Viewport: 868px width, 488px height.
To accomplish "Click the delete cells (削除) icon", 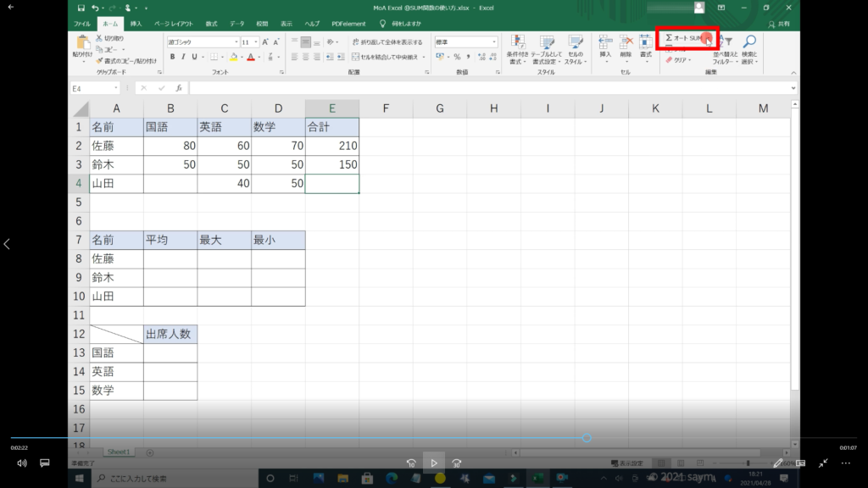I will 626,43.
